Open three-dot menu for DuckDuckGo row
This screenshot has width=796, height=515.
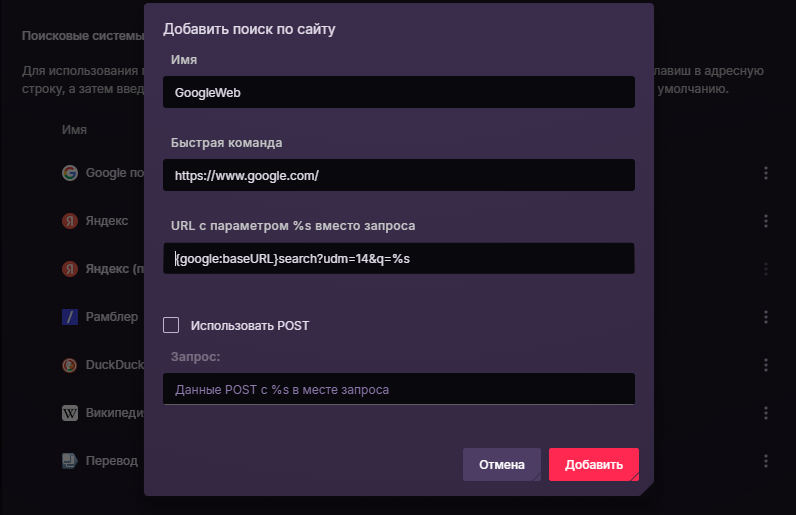(766, 365)
